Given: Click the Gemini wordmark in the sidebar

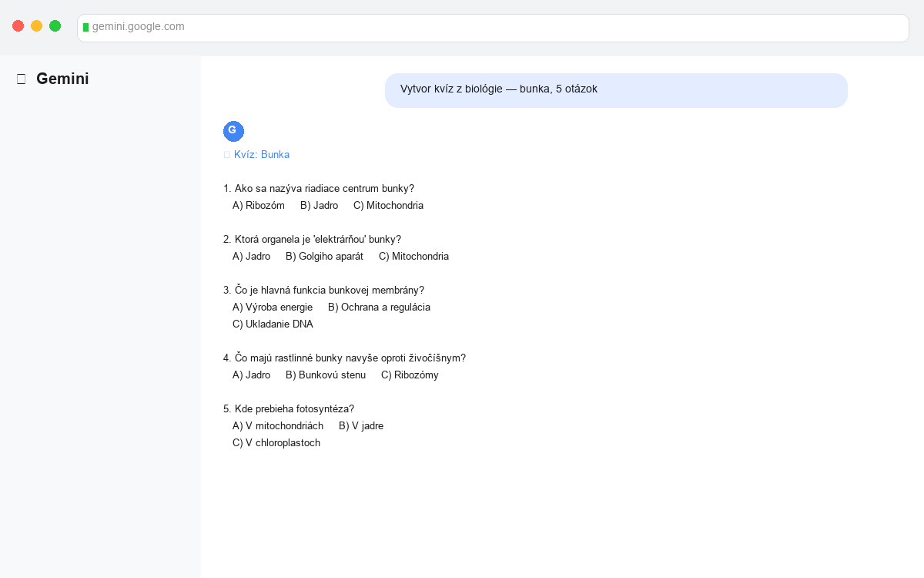Looking at the screenshot, I should tap(63, 78).
